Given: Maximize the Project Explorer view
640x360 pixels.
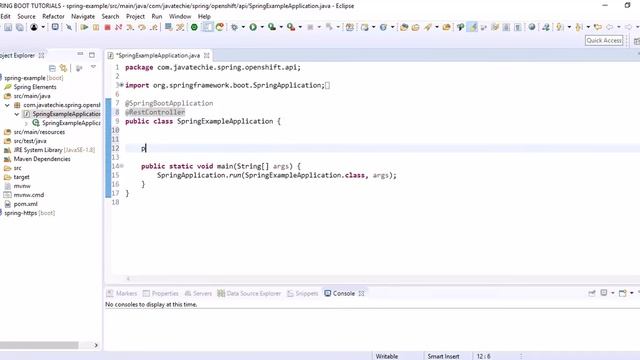Looking at the screenshot, I should coord(92,55).
